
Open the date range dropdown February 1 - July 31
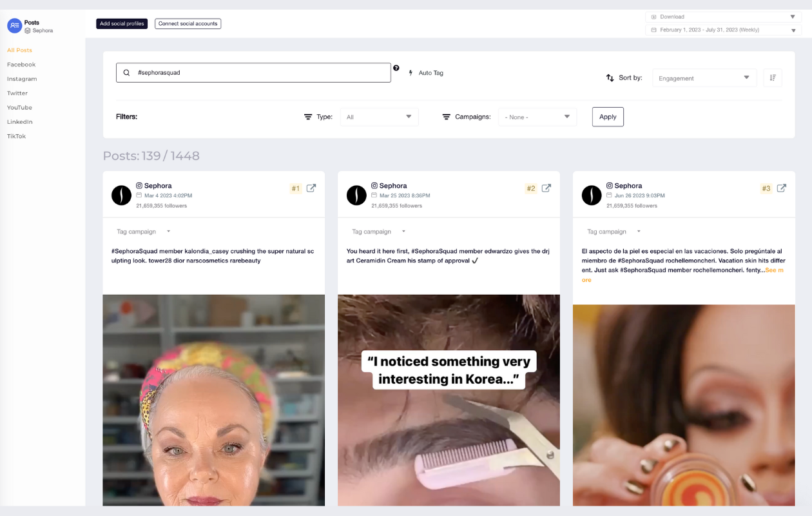coord(723,30)
